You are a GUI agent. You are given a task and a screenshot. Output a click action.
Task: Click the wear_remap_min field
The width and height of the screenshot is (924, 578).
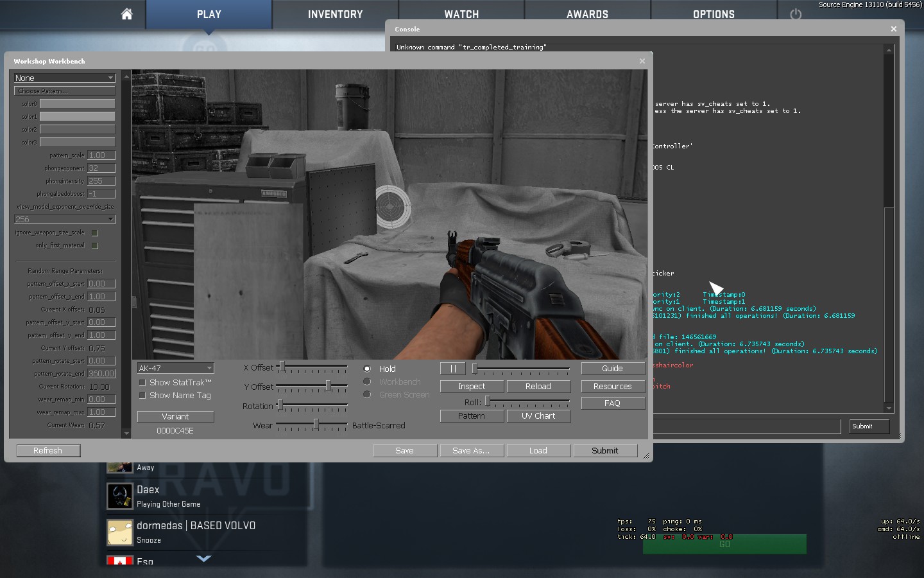click(101, 399)
